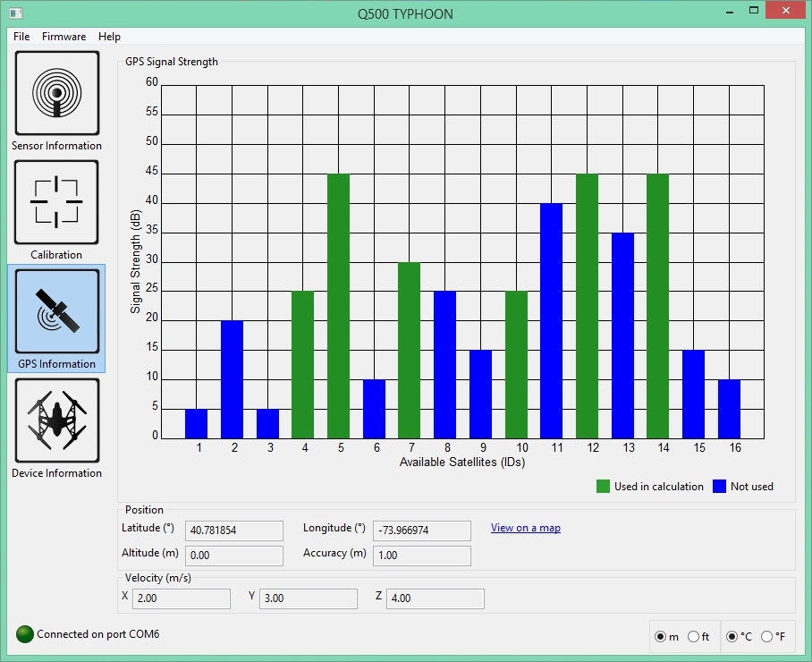Maximize the Q500 TYPHOON window
Viewport: 812px width, 662px height.
click(754, 11)
